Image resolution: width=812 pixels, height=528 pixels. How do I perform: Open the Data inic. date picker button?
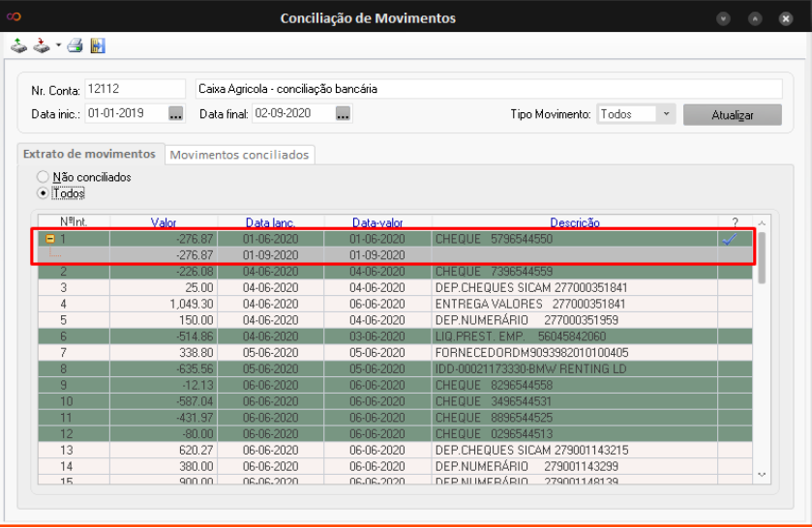tap(175, 114)
